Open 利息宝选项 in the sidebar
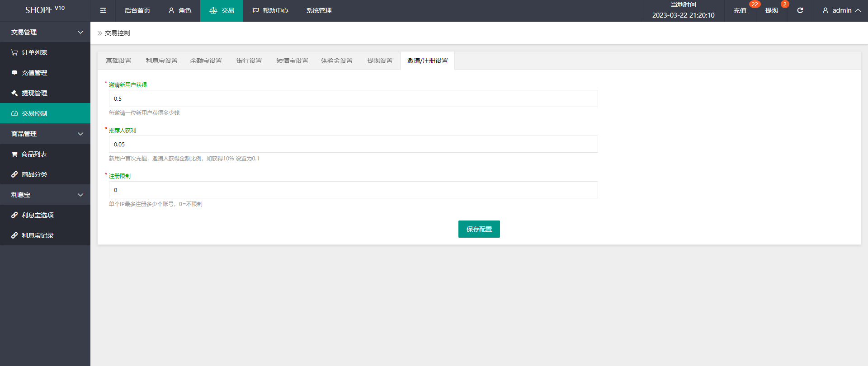The height and width of the screenshot is (366, 868). click(x=38, y=215)
